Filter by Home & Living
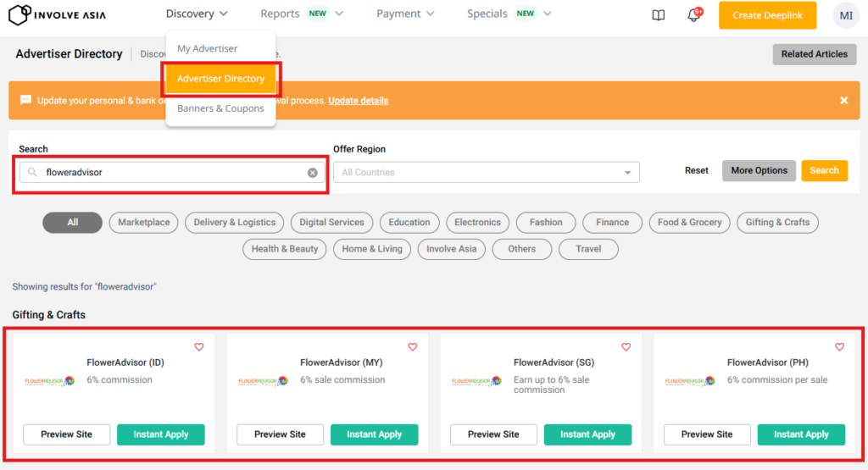This screenshot has height=470, width=868. pyautogui.click(x=372, y=249)
